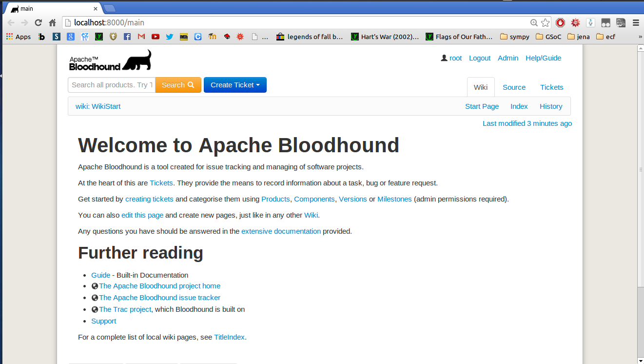Open Index in the wiki navigation

pyautogui.click(x=519, y=106)
